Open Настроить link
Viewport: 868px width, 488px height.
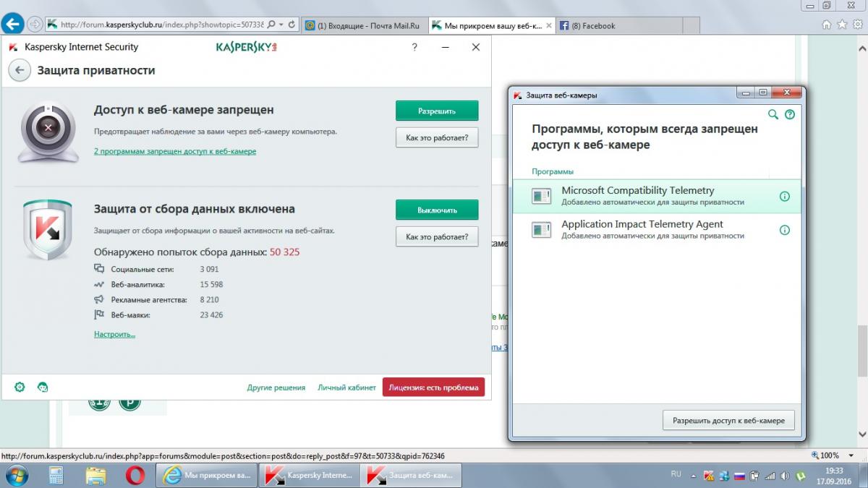[x=114, y=334]
